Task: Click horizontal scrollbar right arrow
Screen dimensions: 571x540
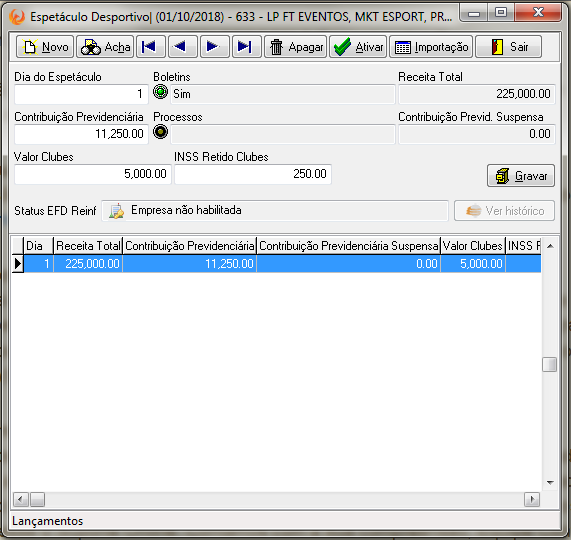Action: 532,499
